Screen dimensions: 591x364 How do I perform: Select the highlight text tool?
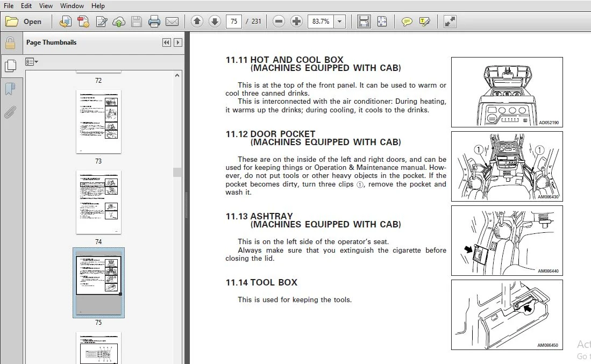click(424, 22)
